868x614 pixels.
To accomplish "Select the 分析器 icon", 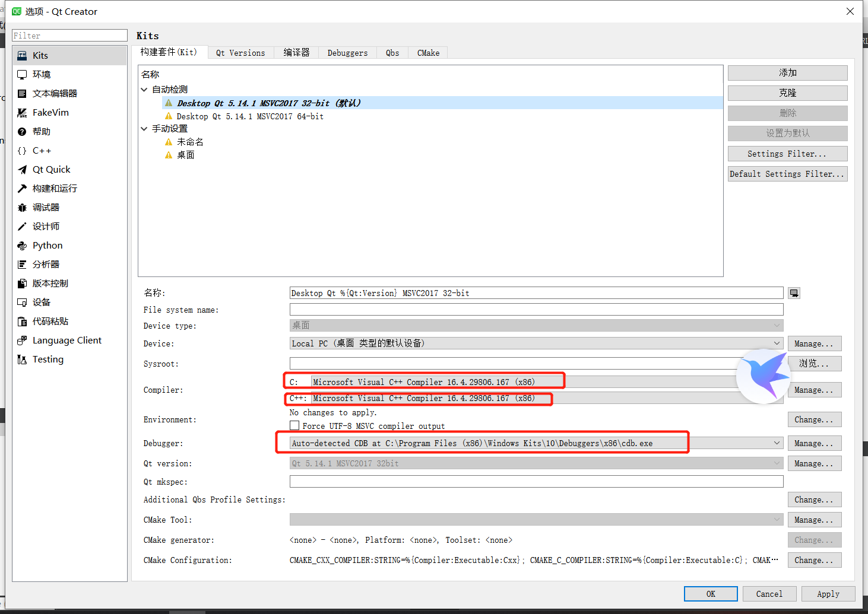I will point(22,265).
